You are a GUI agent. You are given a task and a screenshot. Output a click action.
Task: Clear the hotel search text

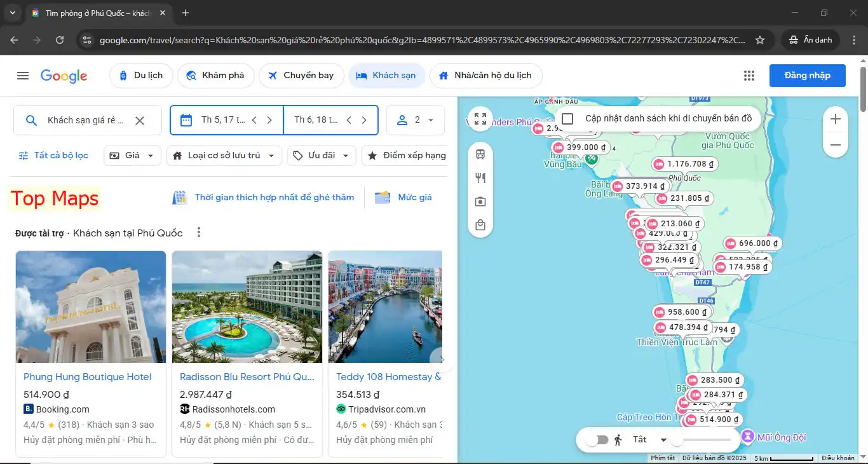(x=140, y=120)
